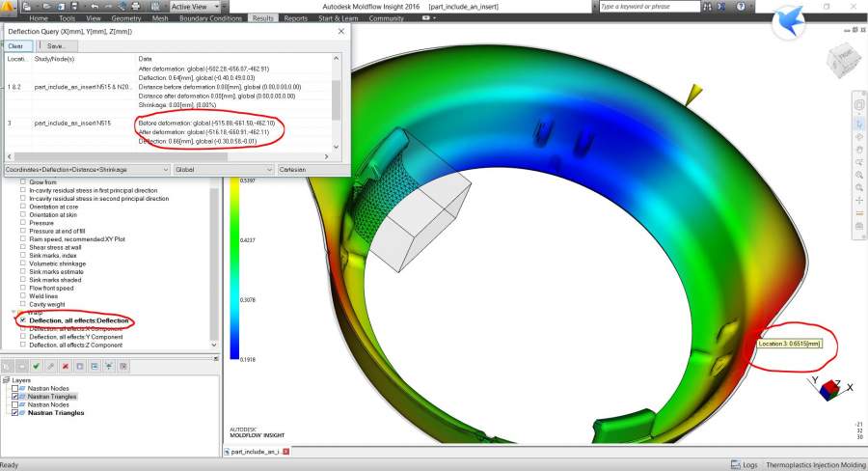Click Deflection Query horizontal scrollbar
868x471 pixels.
tap(168, 156)
